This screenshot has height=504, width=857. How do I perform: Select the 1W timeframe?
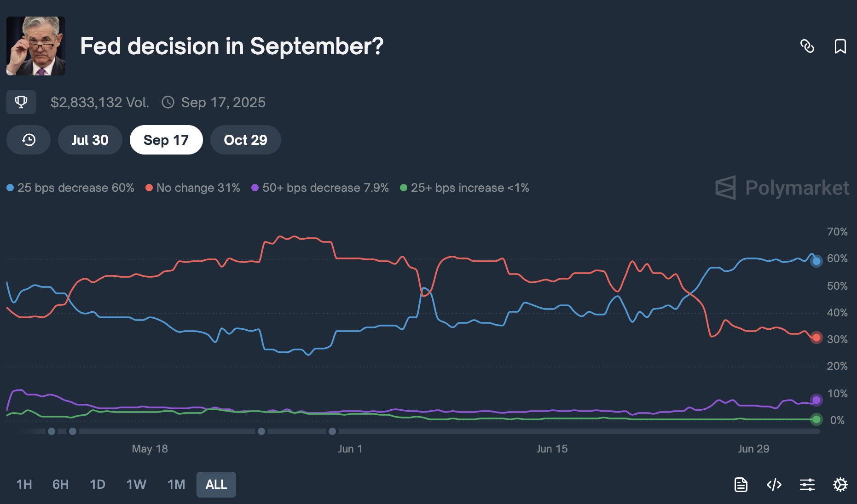tap(136, 484)
